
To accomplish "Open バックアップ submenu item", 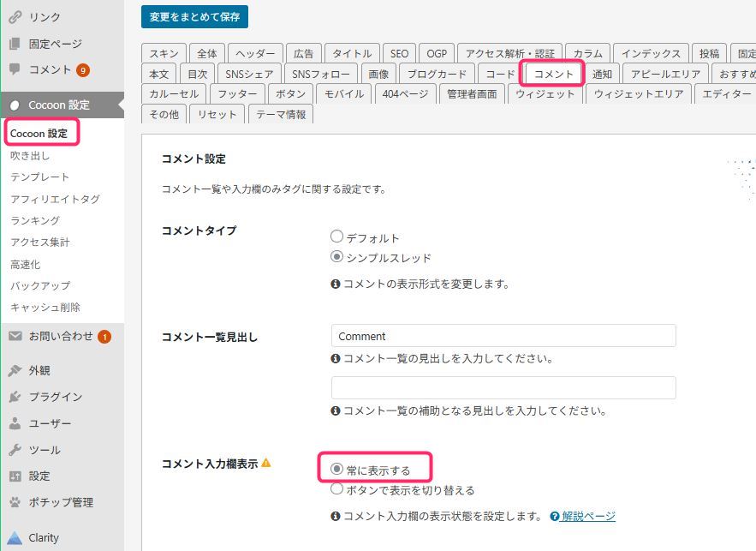I will [x=40, y=285].
